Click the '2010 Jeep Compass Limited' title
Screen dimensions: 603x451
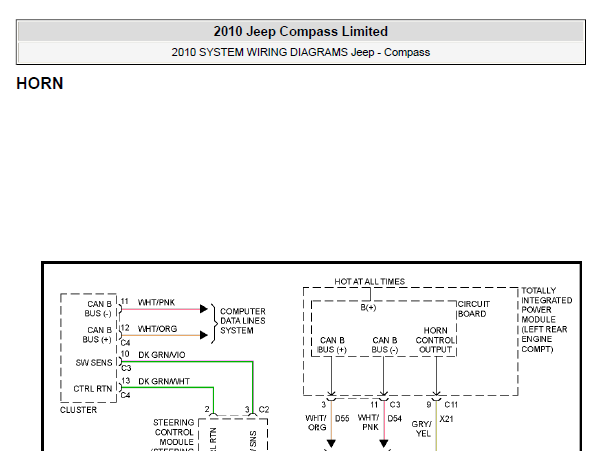coord(300,32)
